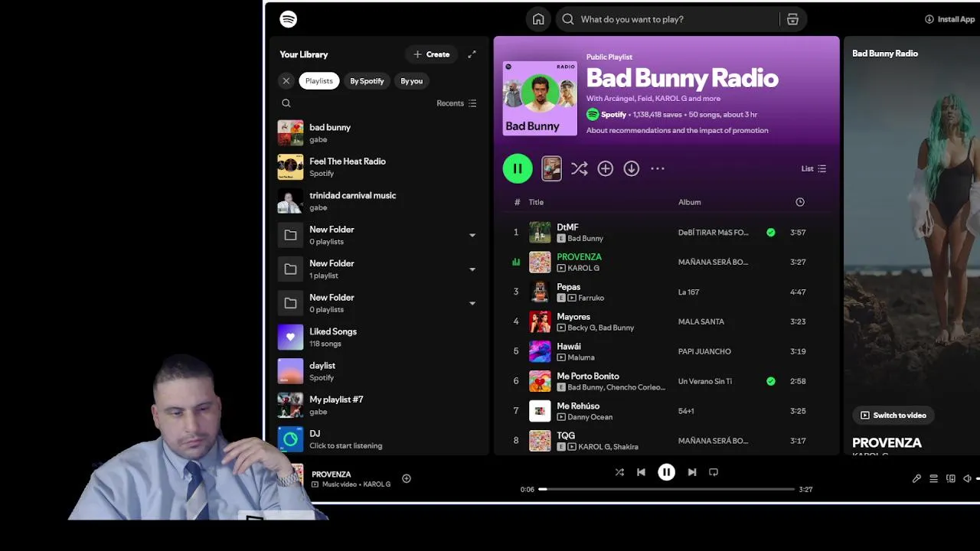Viewport: 980px width, 551px height.
Task: Pause playlist with green button
Action: (x=518, y=168)
